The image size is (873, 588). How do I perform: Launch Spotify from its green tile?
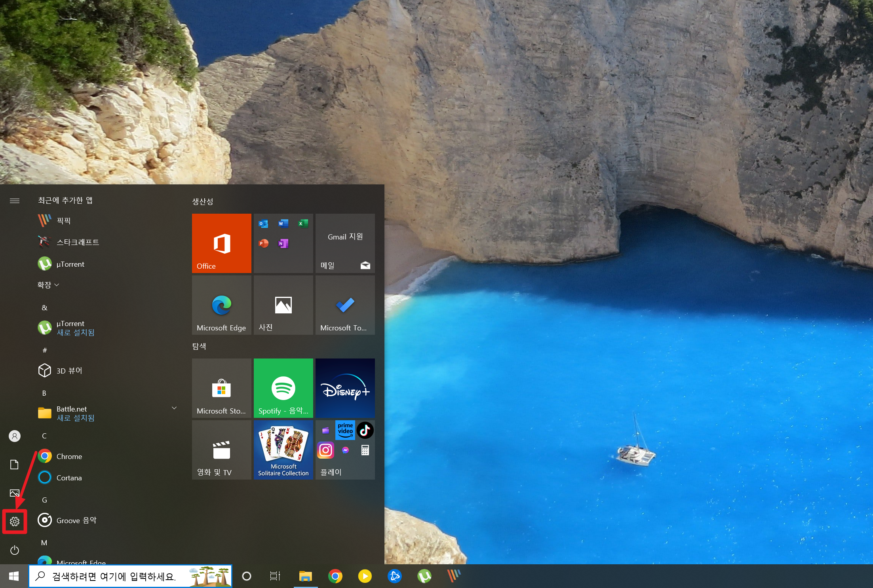point(283,388)
